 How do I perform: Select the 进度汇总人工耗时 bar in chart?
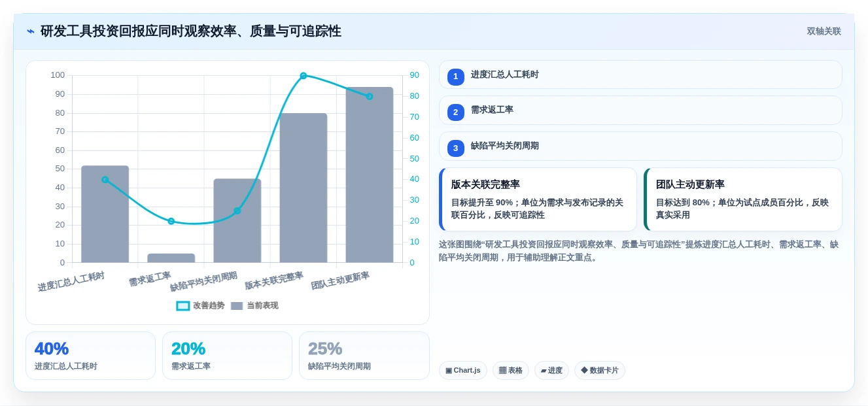[105, 214]
